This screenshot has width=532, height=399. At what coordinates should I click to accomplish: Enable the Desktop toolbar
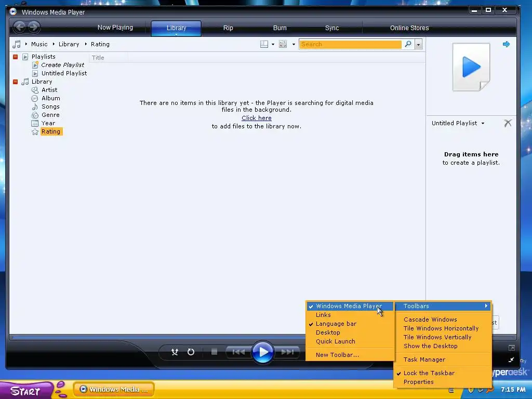[350, 332]
